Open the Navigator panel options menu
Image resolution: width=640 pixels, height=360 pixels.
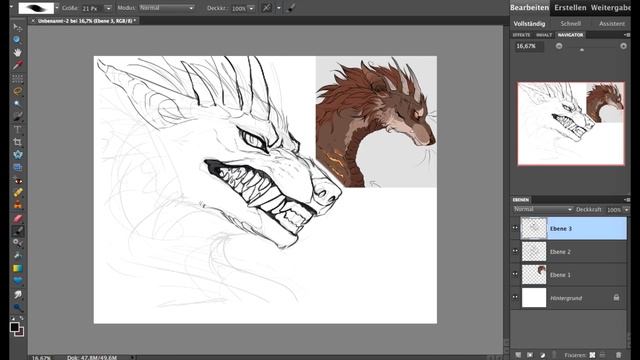click(x=627, y=35)
